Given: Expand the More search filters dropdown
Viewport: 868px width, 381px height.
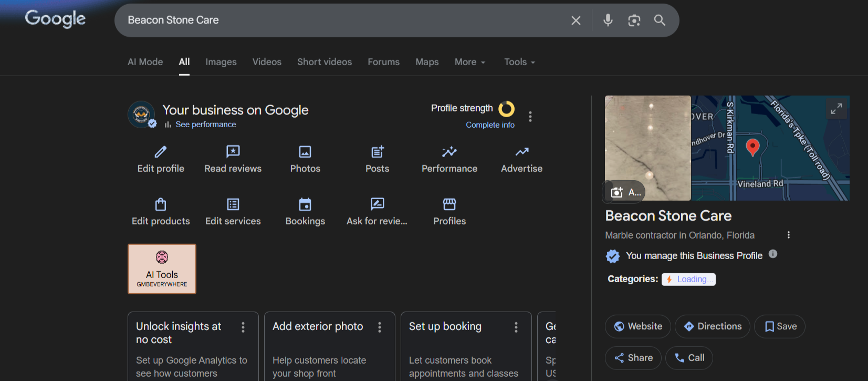Looking at the screenshot, I should [469, 62].
